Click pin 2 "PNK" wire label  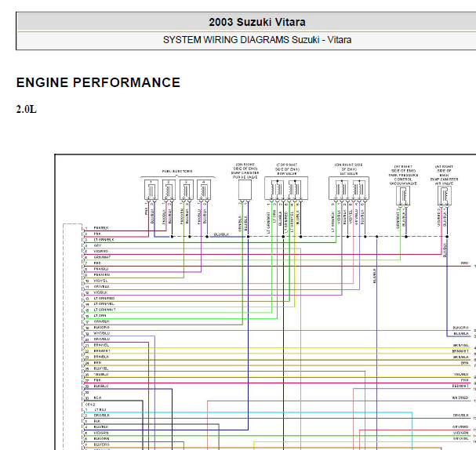click(x=97, y=234)
